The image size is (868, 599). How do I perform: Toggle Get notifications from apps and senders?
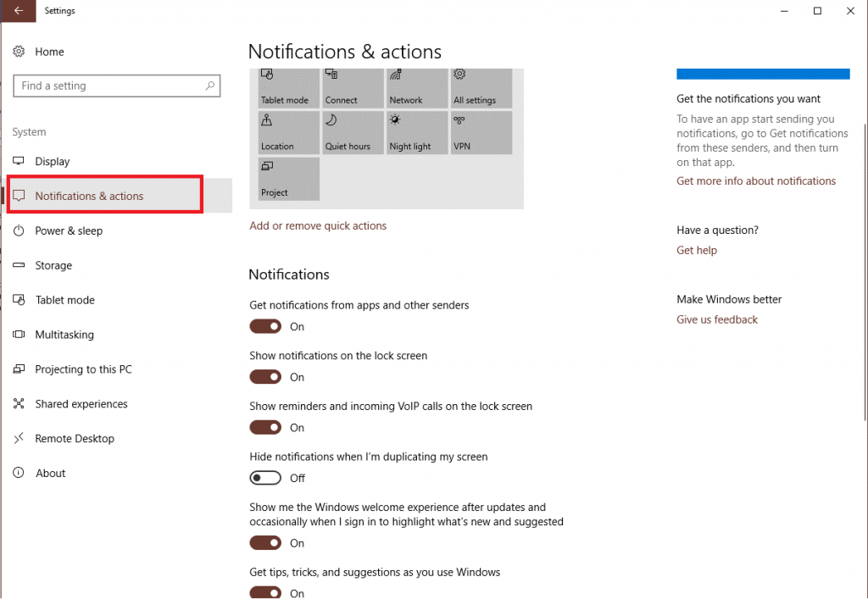tap(265, 326)
